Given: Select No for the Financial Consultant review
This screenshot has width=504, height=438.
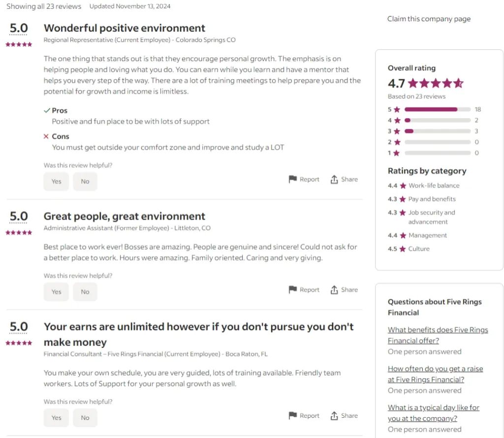Looking at the screenshot, I should pos(85,418).
